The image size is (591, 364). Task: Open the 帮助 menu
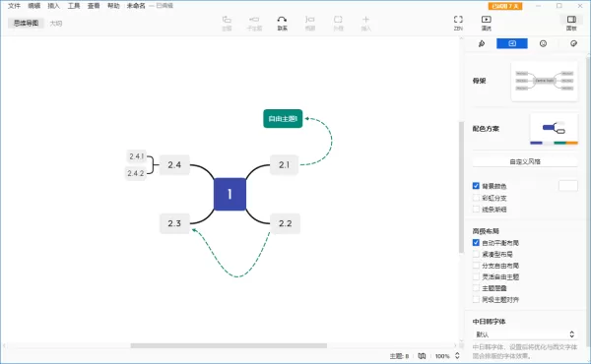tap(113, 6)
